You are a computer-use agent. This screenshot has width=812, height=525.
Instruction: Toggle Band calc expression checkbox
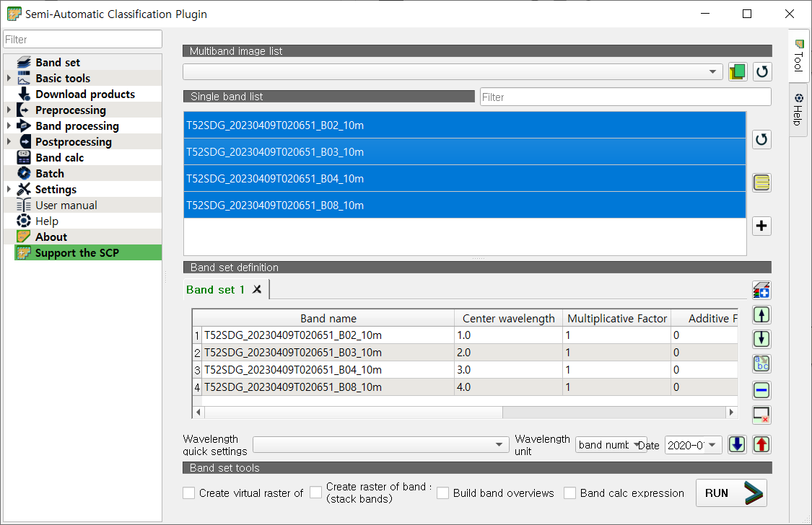pyautogui.click(x=569, y=493)
